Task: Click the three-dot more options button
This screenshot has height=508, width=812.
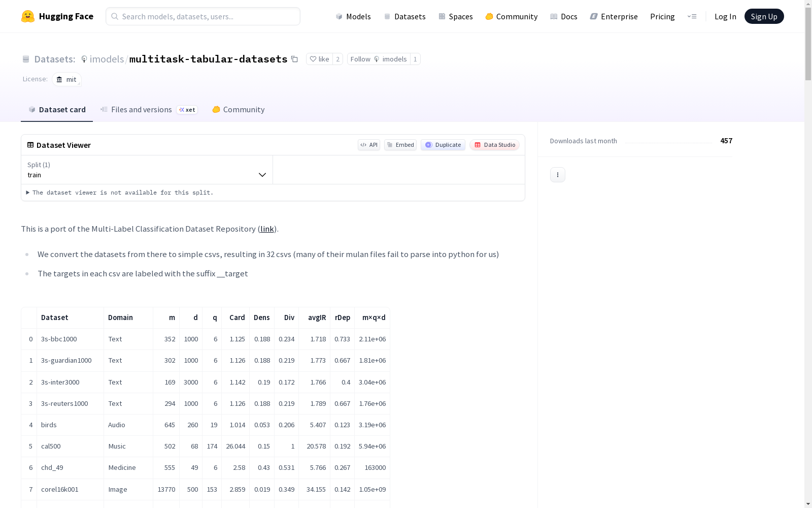Action: 558,175
